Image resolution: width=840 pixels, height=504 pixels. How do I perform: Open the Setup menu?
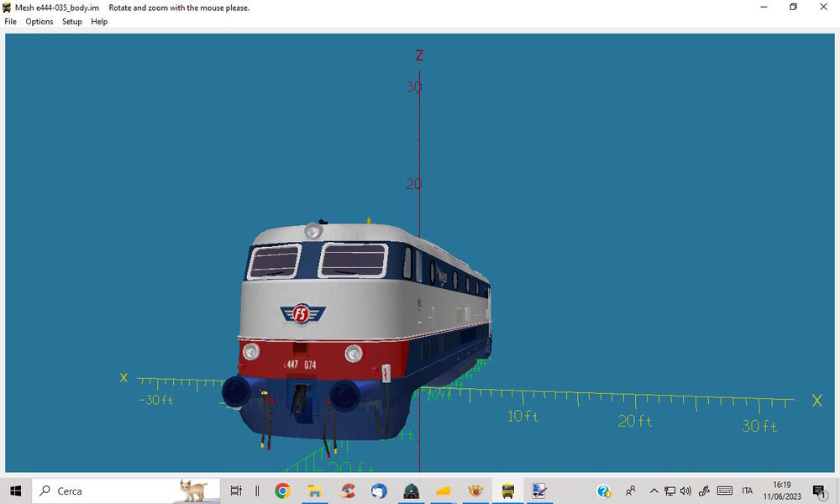[x=71, y=22]
